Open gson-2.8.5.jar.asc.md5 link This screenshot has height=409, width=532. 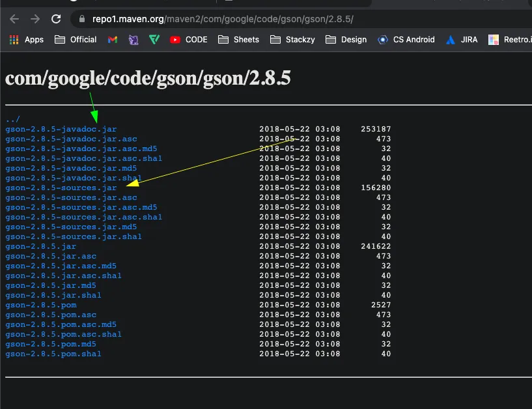click(x=61, y=266)
